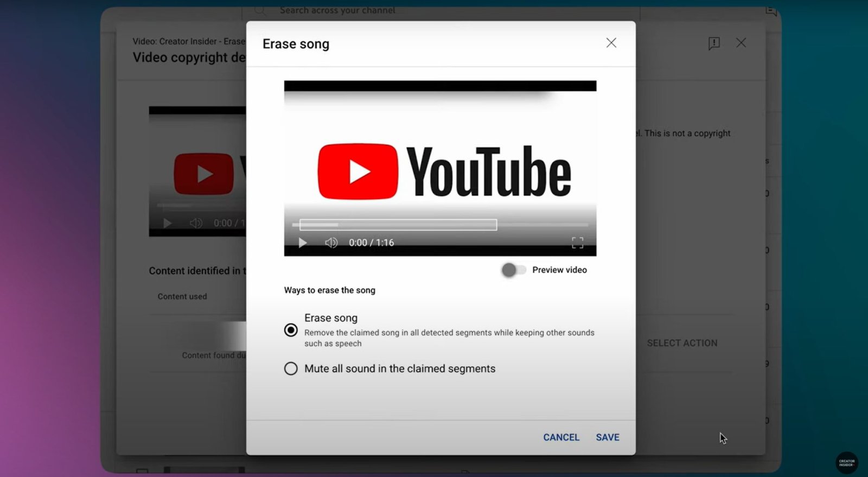Select the Erase song radio option

coord(291,330)
